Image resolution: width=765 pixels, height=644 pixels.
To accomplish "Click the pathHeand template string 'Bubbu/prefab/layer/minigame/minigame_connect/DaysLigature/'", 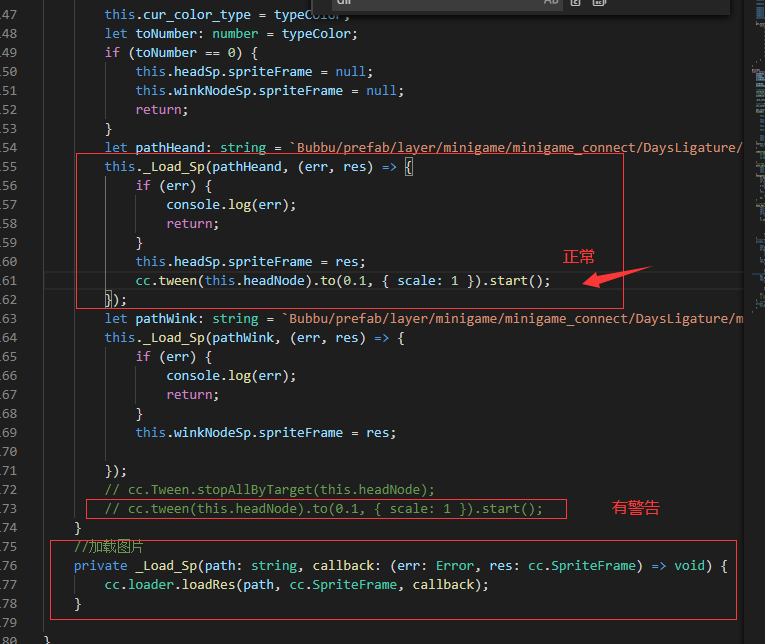I will click(x=516, y=148).
